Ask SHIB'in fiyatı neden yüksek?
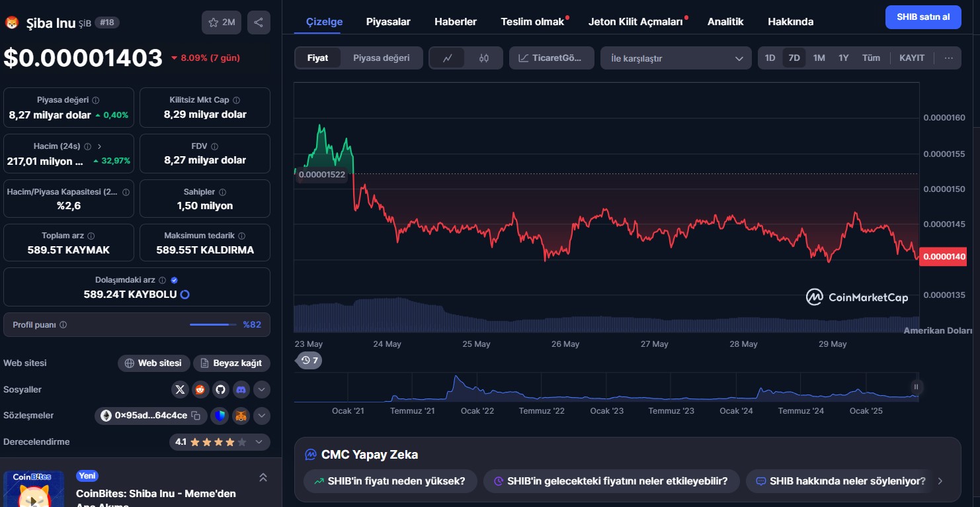The image size is (980, 507). coord(390,481)
